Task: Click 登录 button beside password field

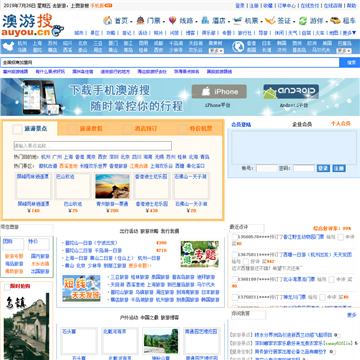Action: pyautogui.click(x=323, y=168)
